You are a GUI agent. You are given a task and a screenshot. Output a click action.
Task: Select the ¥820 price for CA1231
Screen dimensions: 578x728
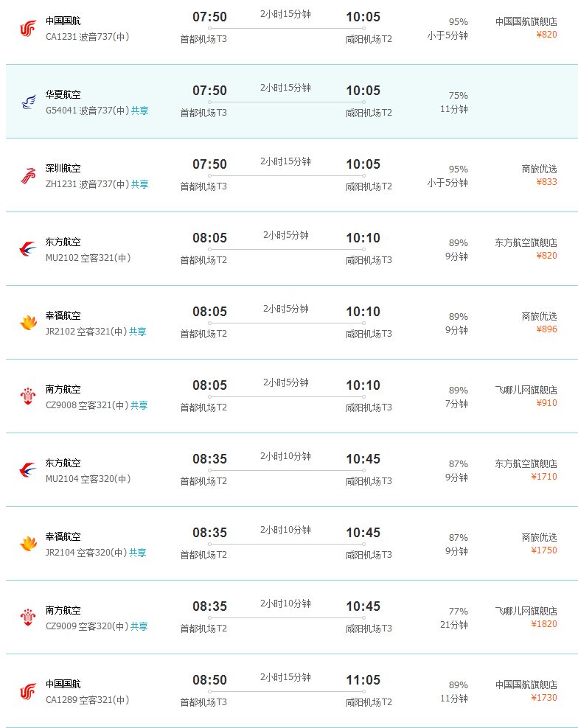click(547, 35)
